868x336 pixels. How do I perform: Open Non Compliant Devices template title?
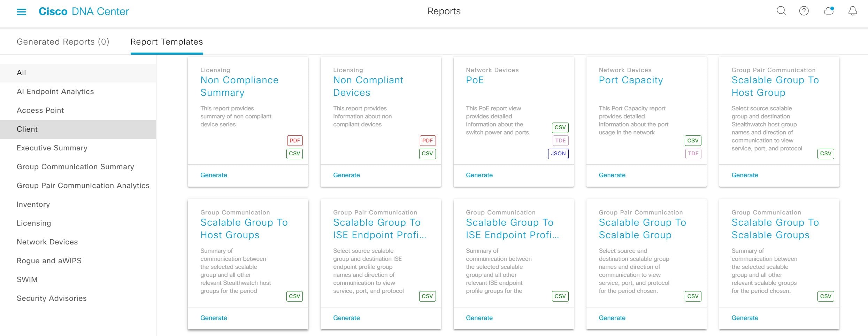[x=368, y=86]
